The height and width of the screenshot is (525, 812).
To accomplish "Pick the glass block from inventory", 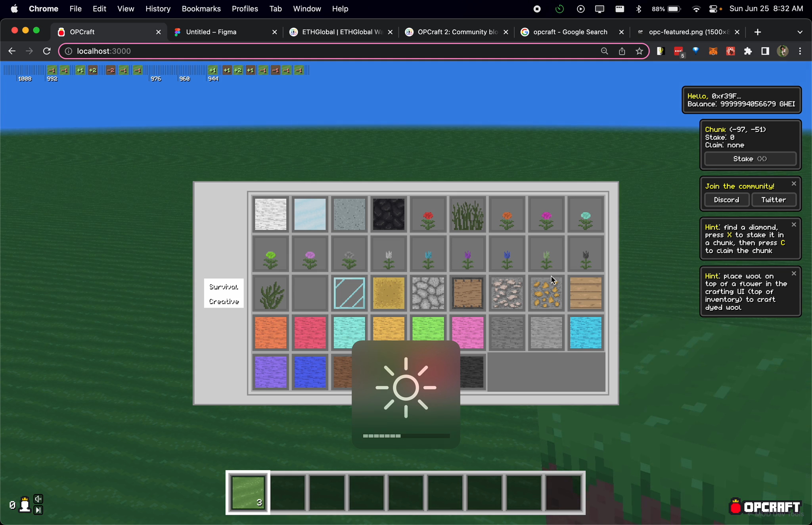I will [x=349, y=293].
